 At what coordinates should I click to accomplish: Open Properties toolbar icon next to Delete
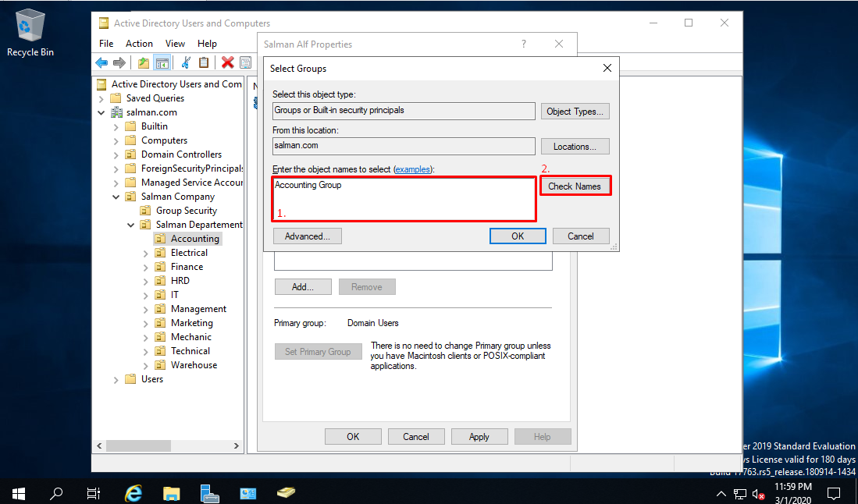[x=246, y=63]
